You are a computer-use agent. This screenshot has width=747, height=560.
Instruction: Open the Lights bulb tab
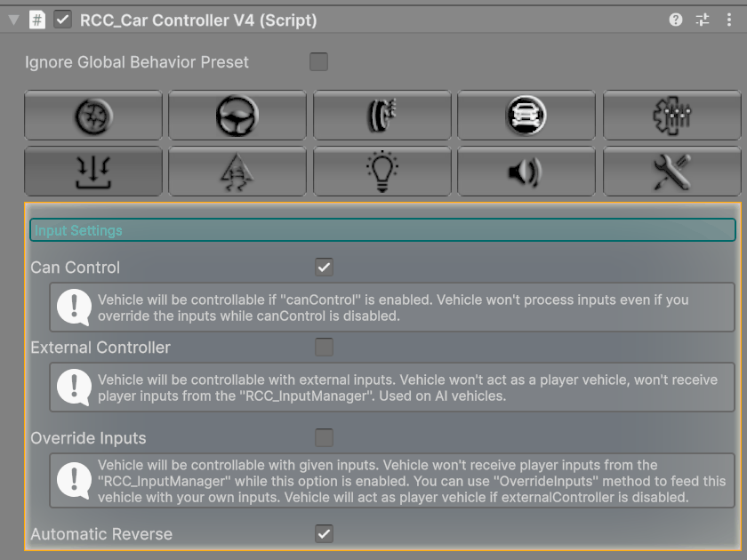pyautogui.click(x=382, y=172)
